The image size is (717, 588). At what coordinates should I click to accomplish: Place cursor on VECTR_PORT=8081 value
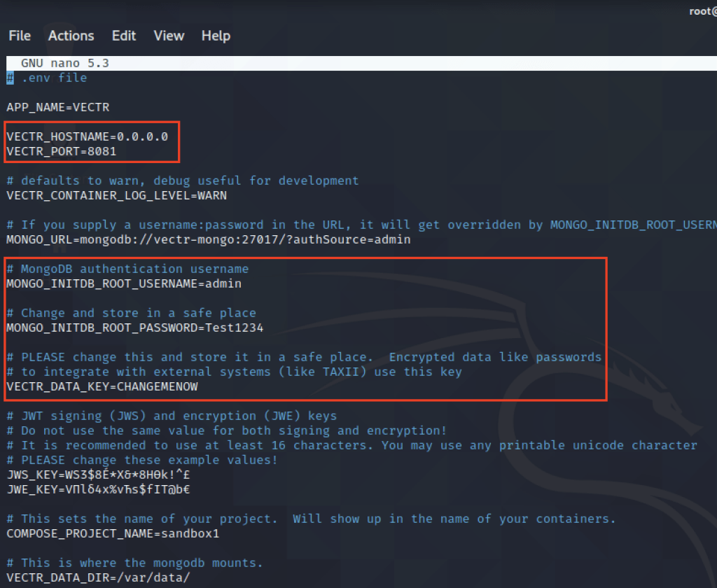tap(102, 151)
